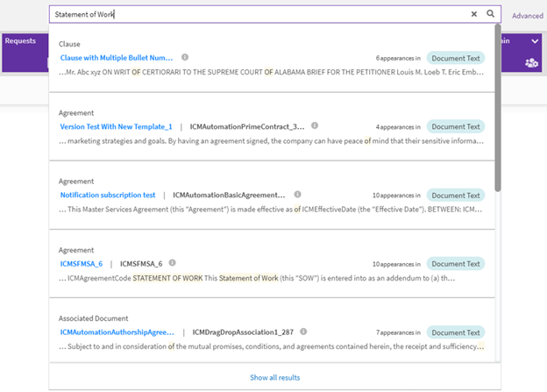The height and width of the screenshot is (392, 547).
Task: Open Notification subscription test agreement
Action: pyautogui.click(x=108, y=195)
